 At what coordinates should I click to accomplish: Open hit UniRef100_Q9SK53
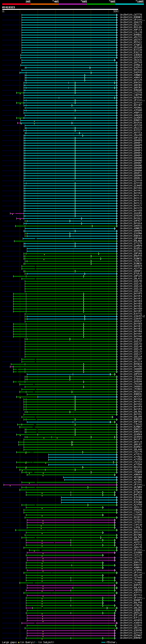tap(131, 58)
